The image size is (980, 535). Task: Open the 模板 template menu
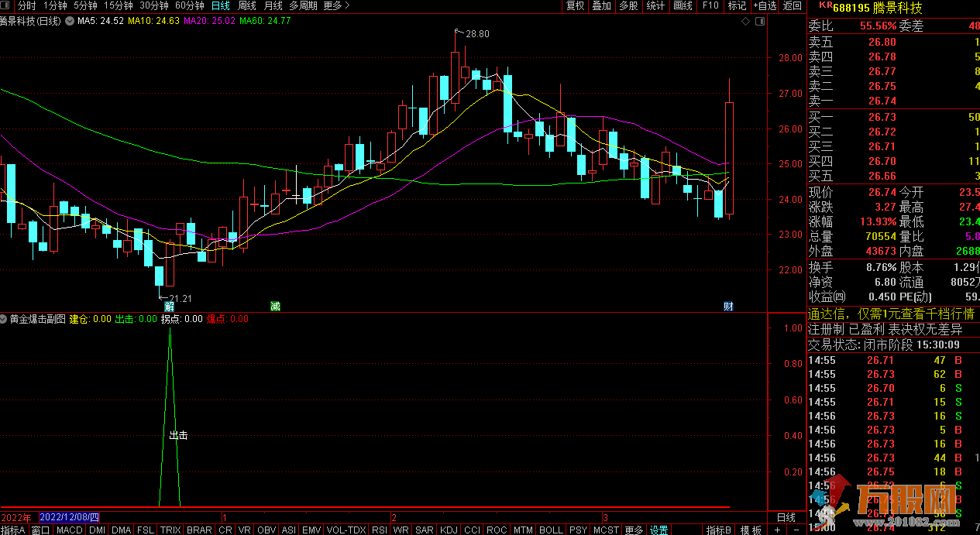click(751, 530)
